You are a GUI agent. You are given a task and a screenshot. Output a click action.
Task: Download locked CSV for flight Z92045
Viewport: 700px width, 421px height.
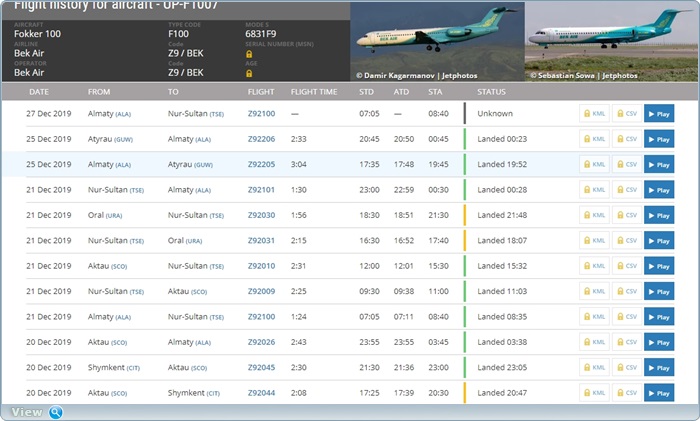pos(627,368)
